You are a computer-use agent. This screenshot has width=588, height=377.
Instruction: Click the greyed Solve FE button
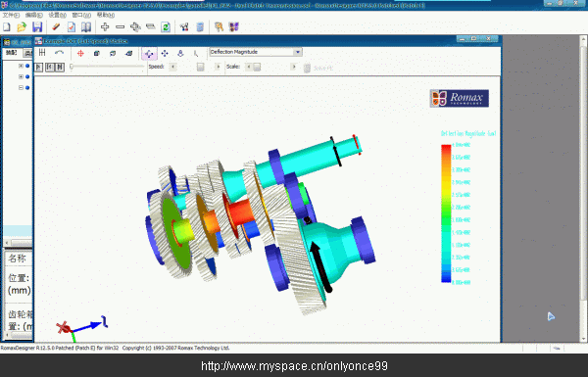[x=318, y=68]
